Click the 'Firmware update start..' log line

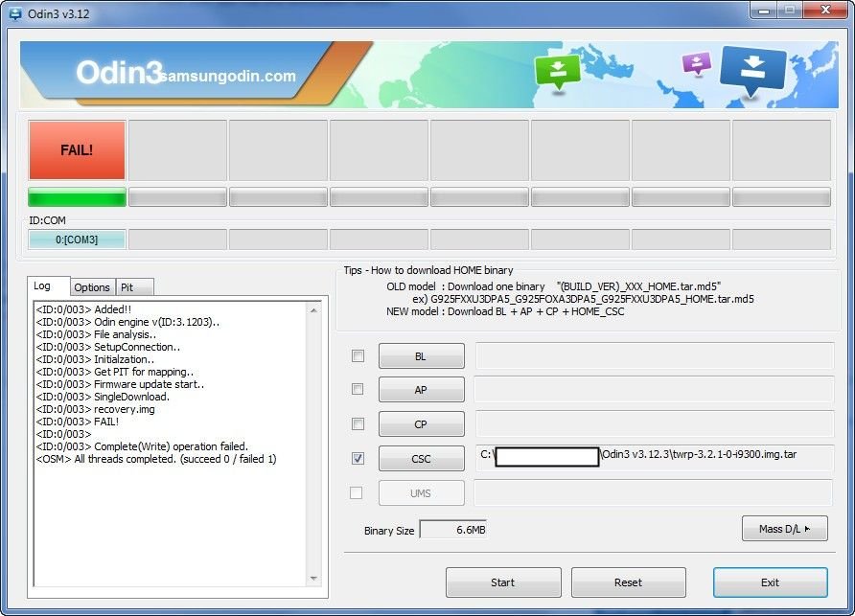120,384
